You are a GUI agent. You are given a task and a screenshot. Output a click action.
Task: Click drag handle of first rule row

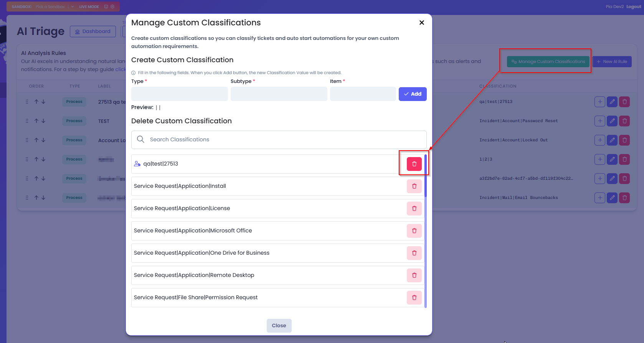27,102
